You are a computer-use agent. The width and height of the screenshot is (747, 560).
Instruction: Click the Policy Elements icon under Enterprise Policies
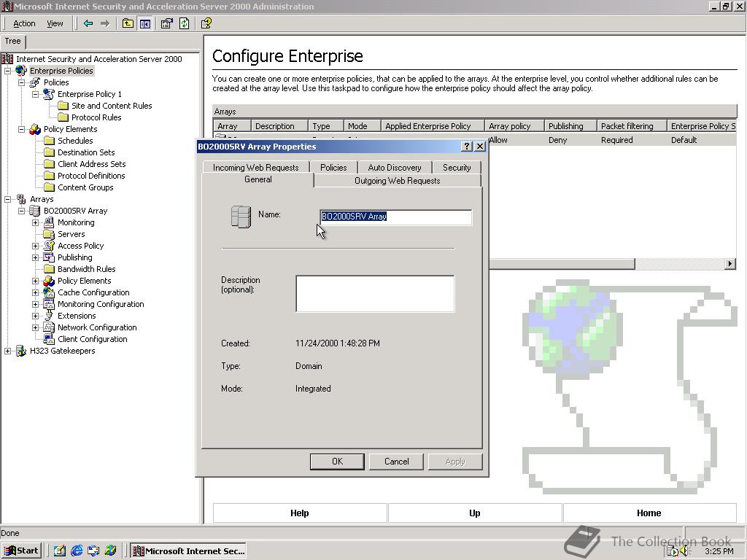[x=35, y=129]
